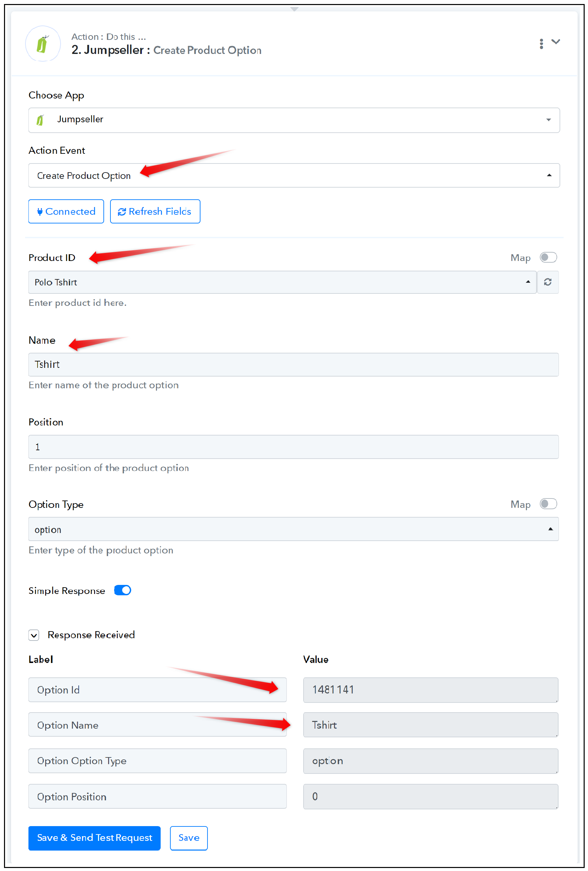Click the Save button
The image size is (588, 871).
189,838
